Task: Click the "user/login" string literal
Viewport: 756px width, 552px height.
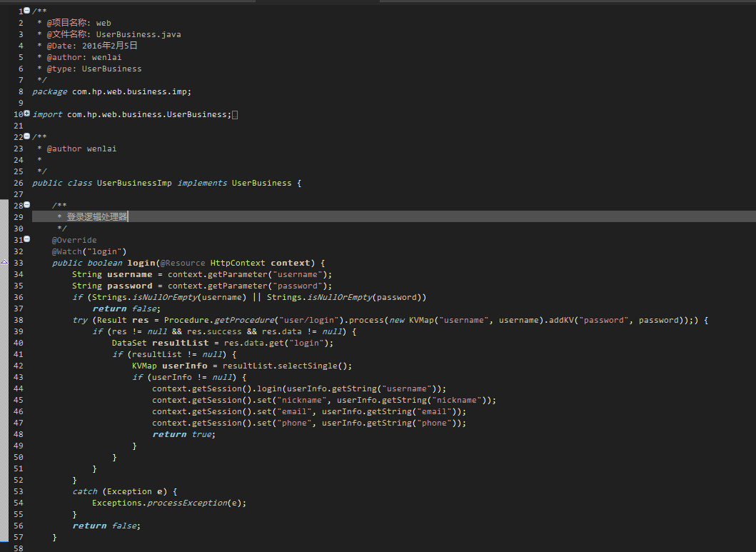Action: (x=310, y=320)
